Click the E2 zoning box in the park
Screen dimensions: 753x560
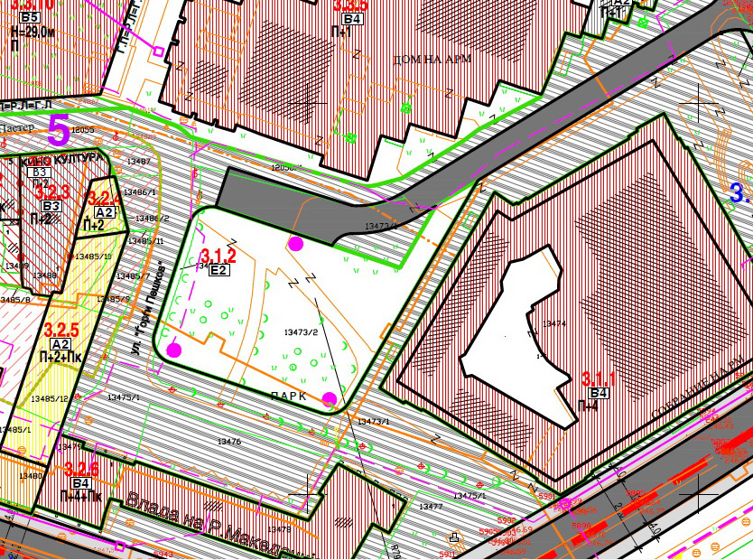point(219,269)
